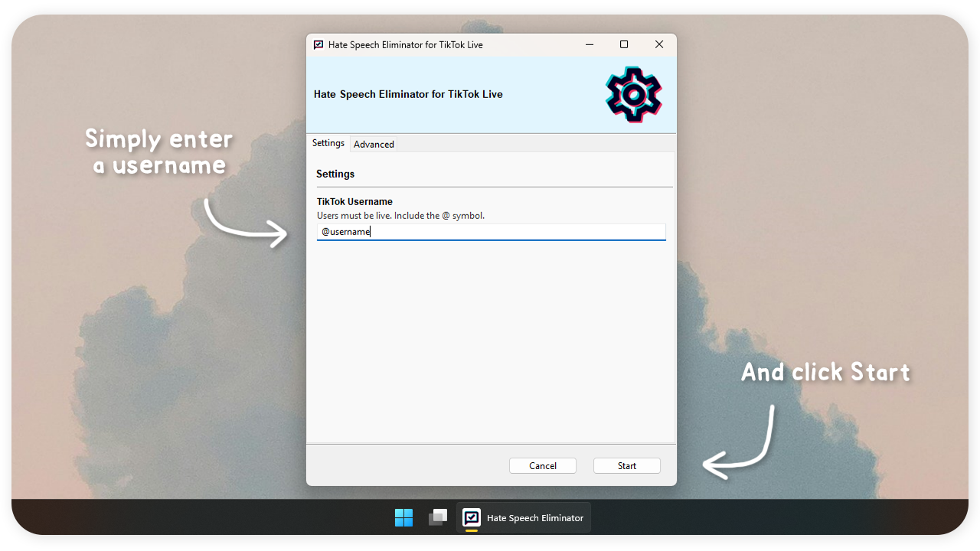Minimize the Hate Speech Eliminator window
This screenshot has width=980, height=551.
click(x=590, y=45)
